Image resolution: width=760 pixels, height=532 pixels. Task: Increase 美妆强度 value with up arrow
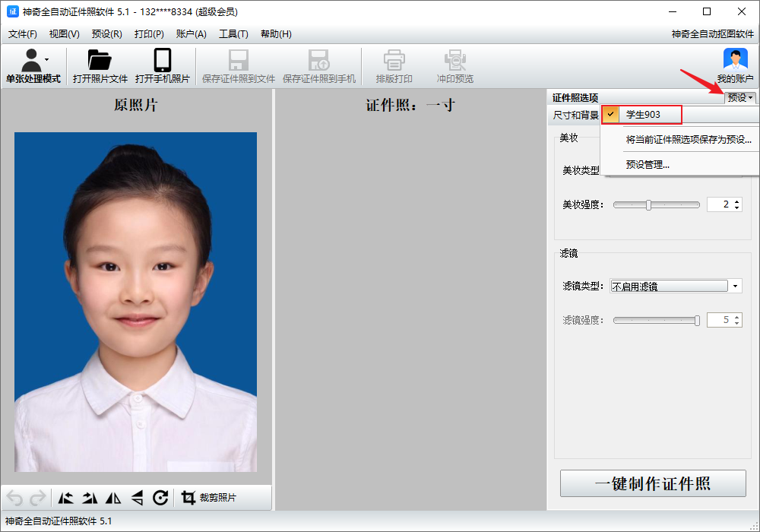(x=736, y=201)
